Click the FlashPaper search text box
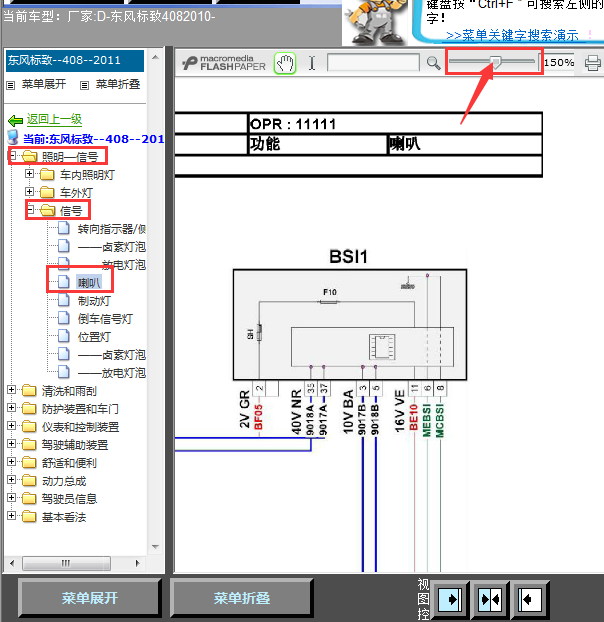The height and width of the screenshot is (622, 604). (373, 62)
